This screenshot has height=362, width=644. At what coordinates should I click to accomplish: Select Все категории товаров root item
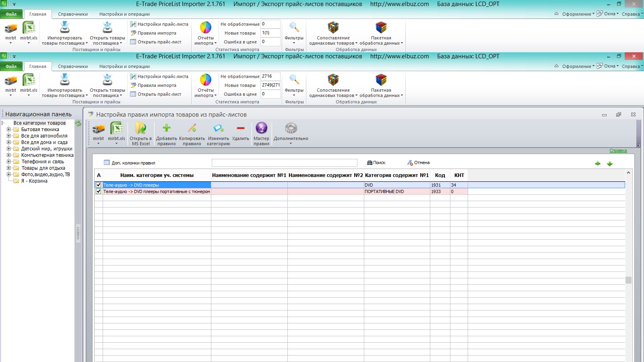coord(39,123)
